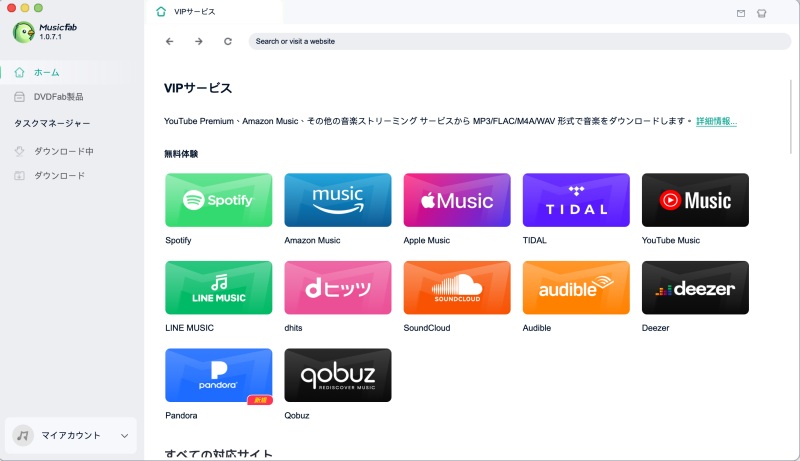800x461 pixels.
Task: Go back with the left arrow
Action: 169,41
